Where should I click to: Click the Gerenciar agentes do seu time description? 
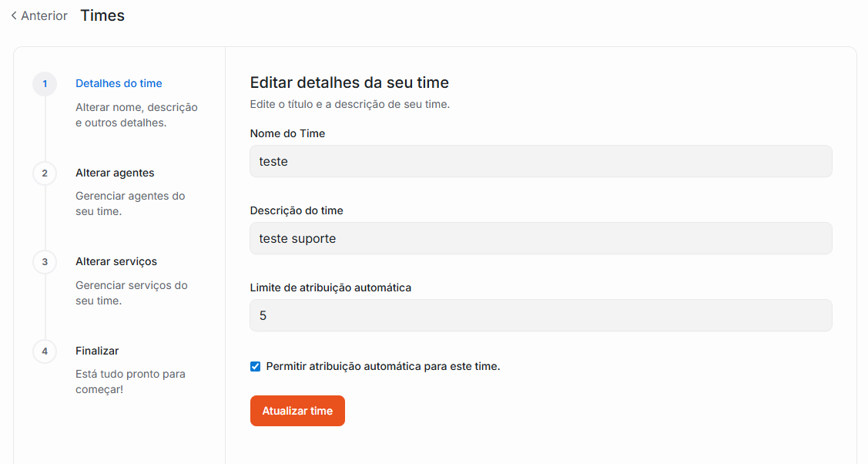(x=130, y=203)
